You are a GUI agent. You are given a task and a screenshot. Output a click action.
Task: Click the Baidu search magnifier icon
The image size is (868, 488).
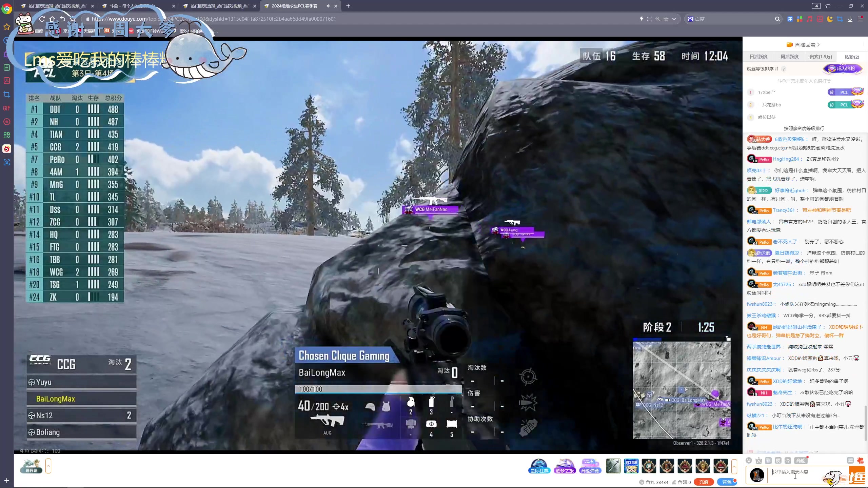777,19
